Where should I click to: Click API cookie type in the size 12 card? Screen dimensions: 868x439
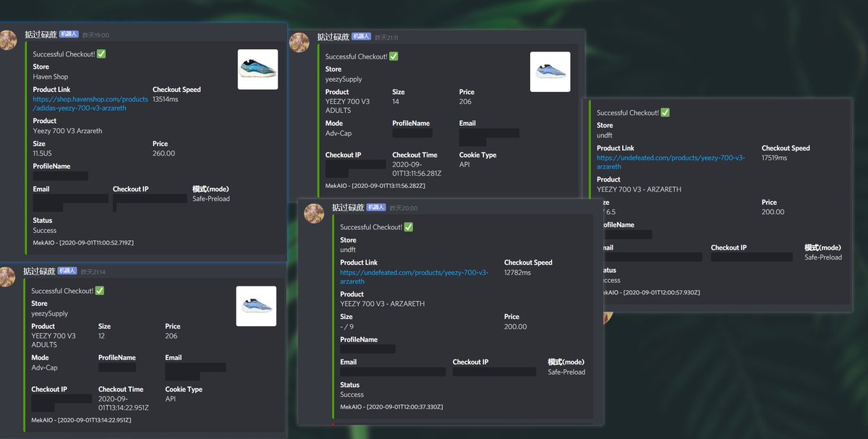pyautogui.click(x=170, y=399)
